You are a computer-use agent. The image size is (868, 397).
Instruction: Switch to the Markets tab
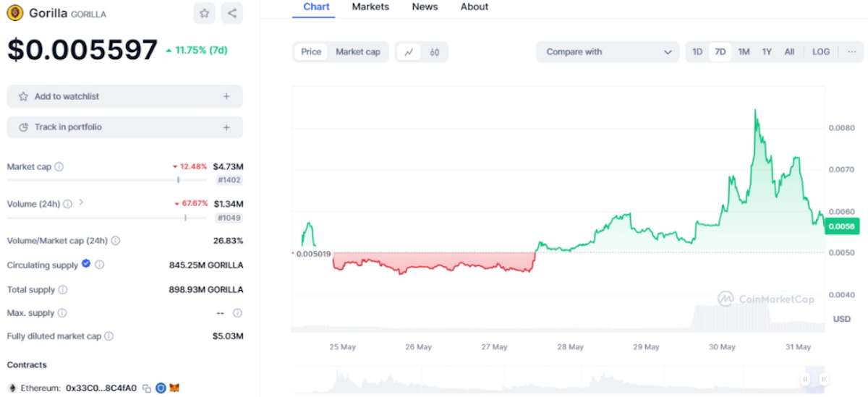pyautogui.click(x=370, y=7)
